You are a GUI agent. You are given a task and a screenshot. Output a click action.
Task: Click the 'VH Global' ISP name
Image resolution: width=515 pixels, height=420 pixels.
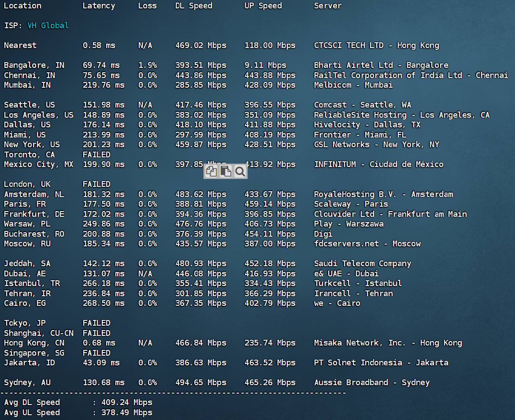point(48,26)
